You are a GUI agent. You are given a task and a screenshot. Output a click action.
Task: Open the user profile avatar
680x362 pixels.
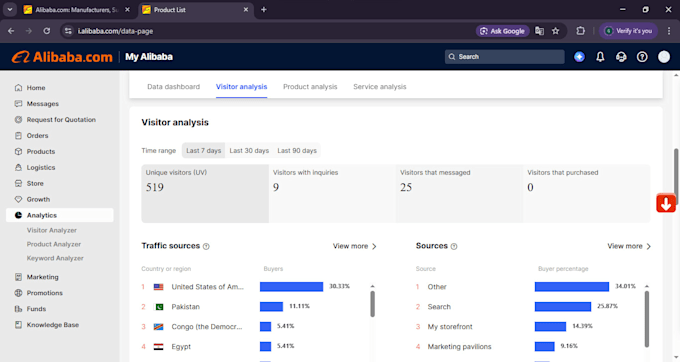point(664,57)
